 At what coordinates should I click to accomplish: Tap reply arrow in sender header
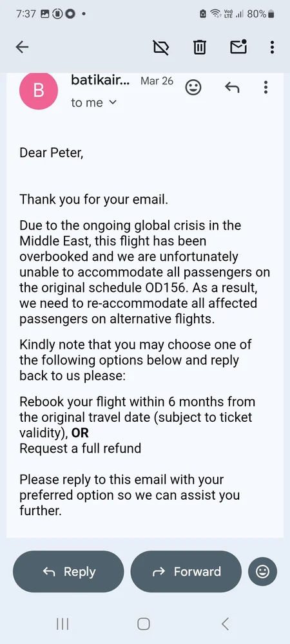tap(232, 87)
